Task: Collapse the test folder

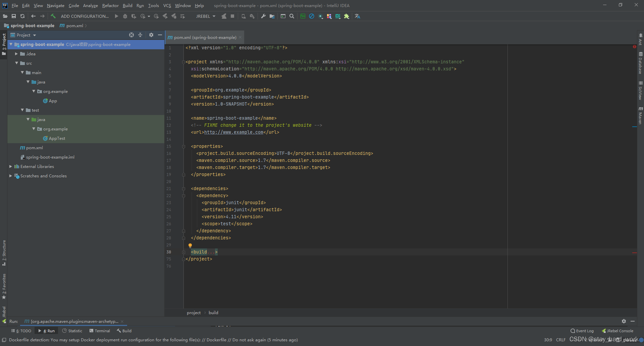Action: tap(22, 110)
